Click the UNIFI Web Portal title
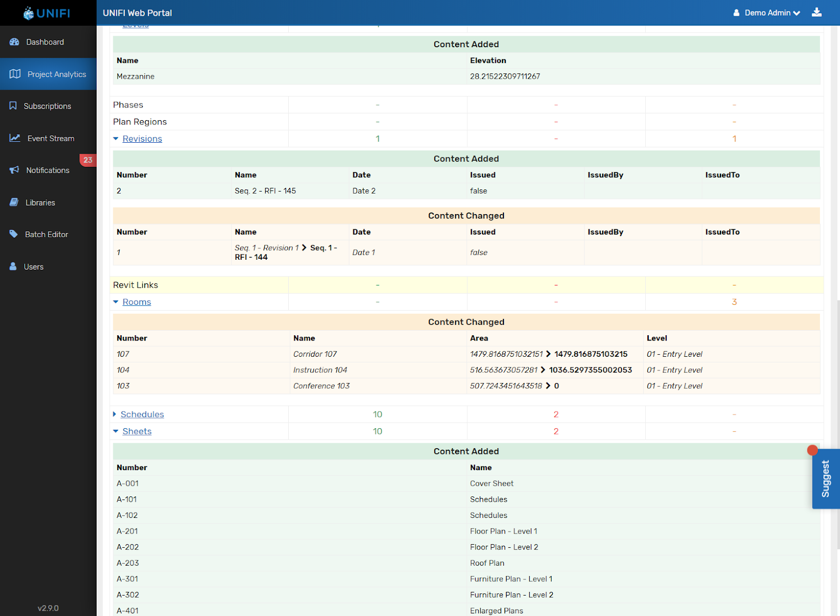This screenshot has width=840, height=616. (138, 13)
